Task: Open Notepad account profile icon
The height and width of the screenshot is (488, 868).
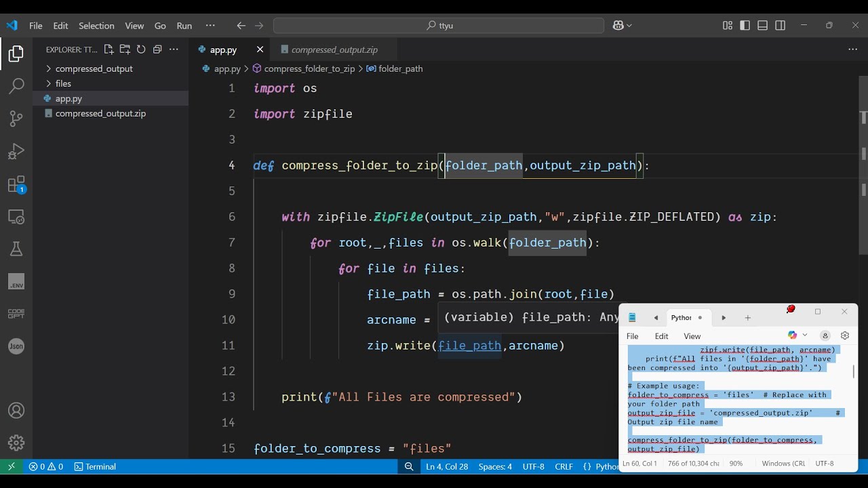Action: [825, 335]
